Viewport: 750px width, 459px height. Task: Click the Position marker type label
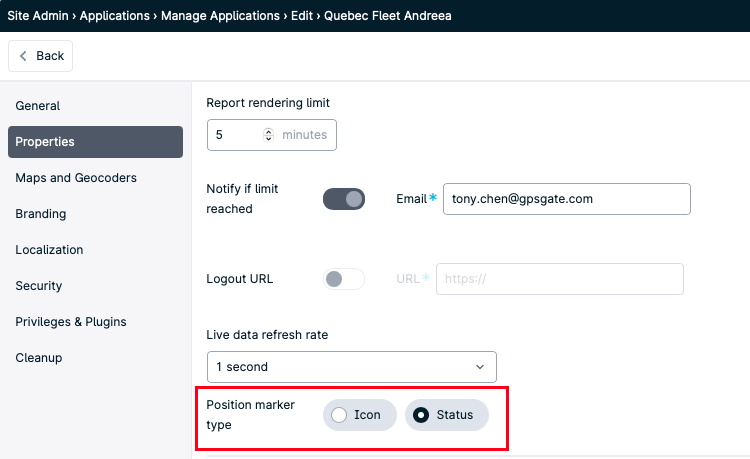pos(250,415)
